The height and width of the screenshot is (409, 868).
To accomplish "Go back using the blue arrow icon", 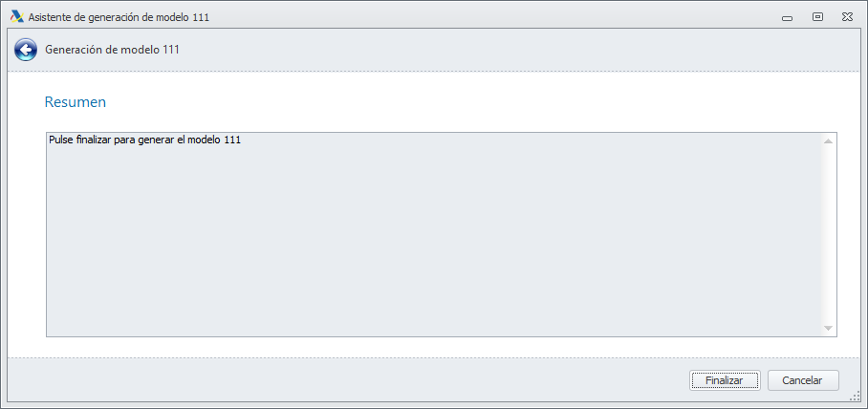I will click(x=26, y=50).
